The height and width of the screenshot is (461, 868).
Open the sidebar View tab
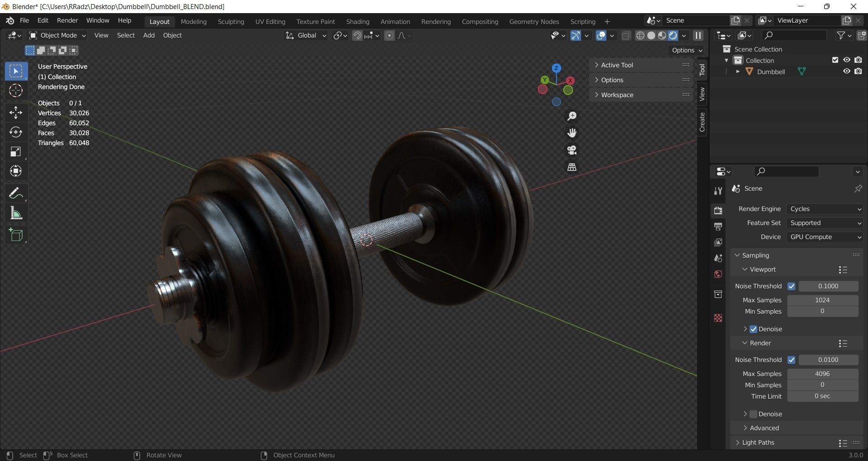702,94
